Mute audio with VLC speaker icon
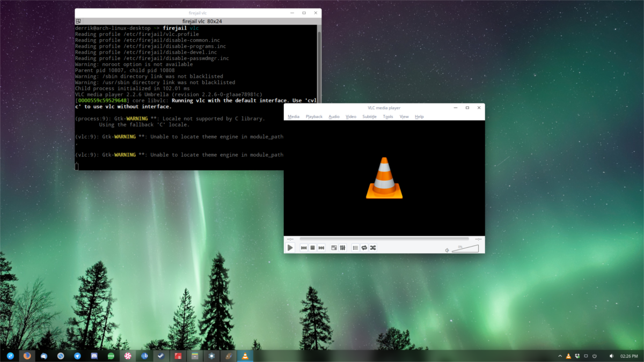The image size is (644, 362). [x=447, y=250]
